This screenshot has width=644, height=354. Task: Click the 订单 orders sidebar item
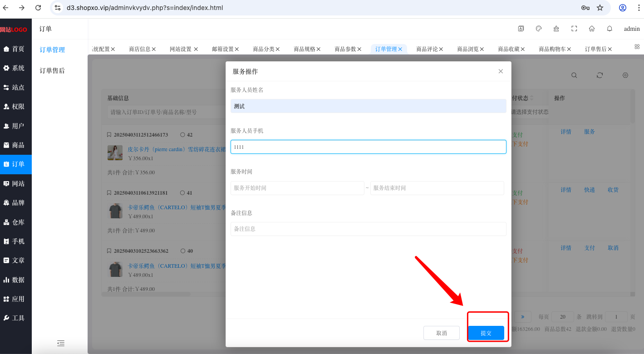pyautogui.click(x=15, y=164)
